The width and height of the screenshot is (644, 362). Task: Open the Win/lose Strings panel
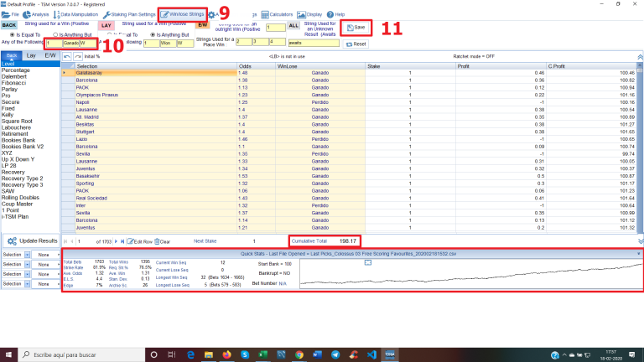pos(182,14)
